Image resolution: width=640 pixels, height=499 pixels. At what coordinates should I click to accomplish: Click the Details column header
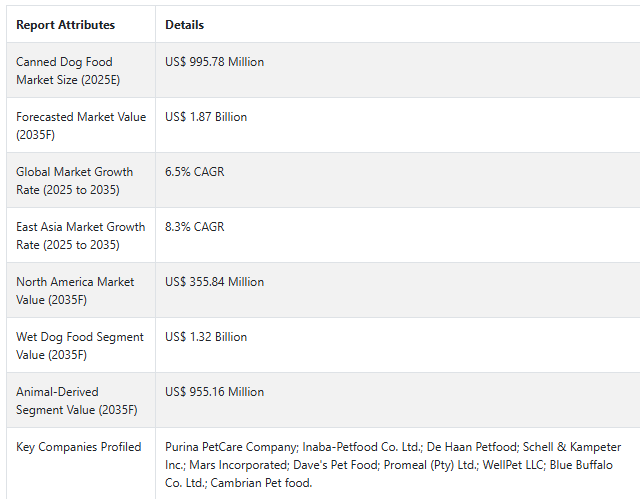click(x=185, y=25)
